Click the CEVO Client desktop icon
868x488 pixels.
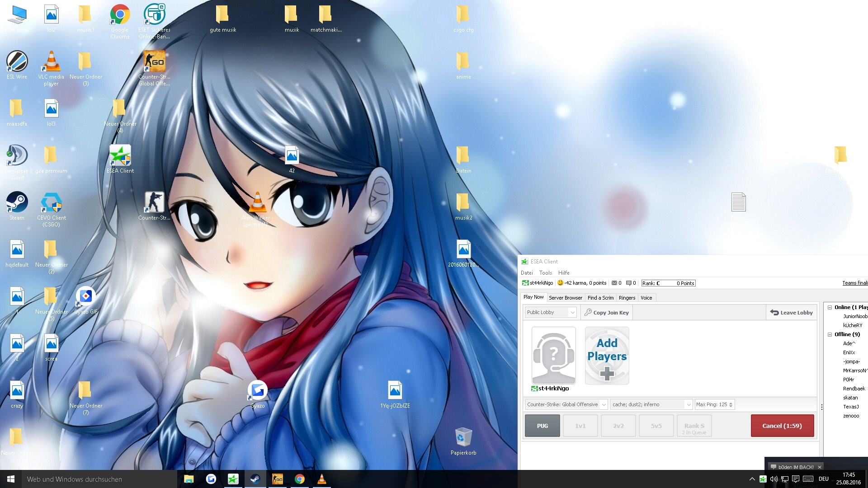pyautogui.click(x=52, y=203)
